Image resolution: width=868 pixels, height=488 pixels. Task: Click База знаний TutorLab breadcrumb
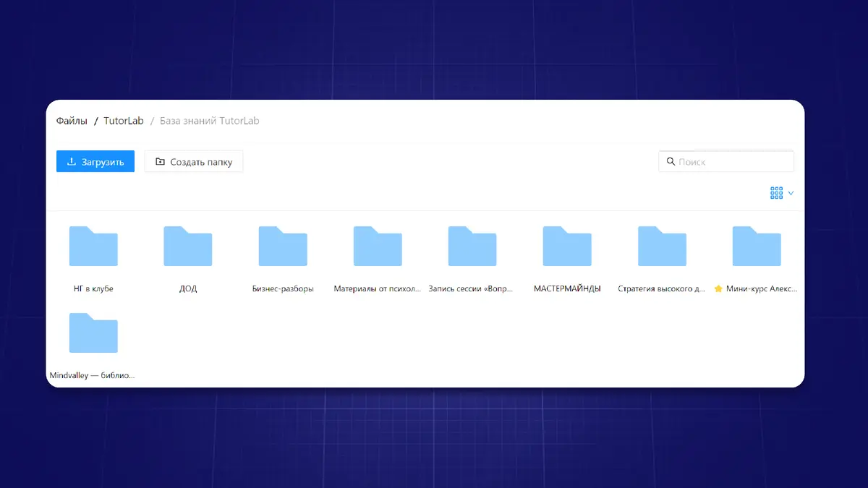209,121
